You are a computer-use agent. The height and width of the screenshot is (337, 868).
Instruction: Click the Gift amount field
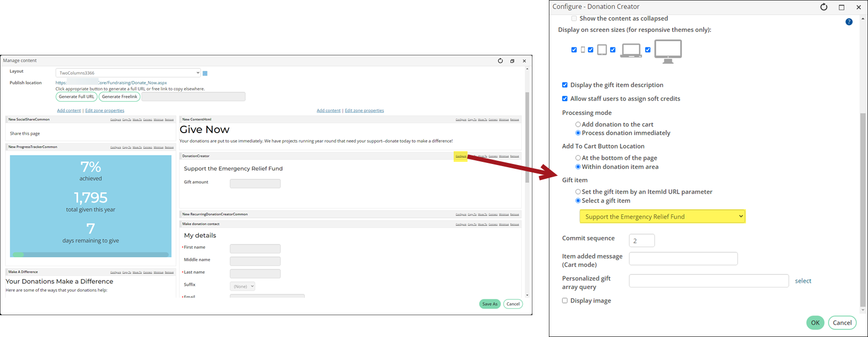tap(255, 184)
